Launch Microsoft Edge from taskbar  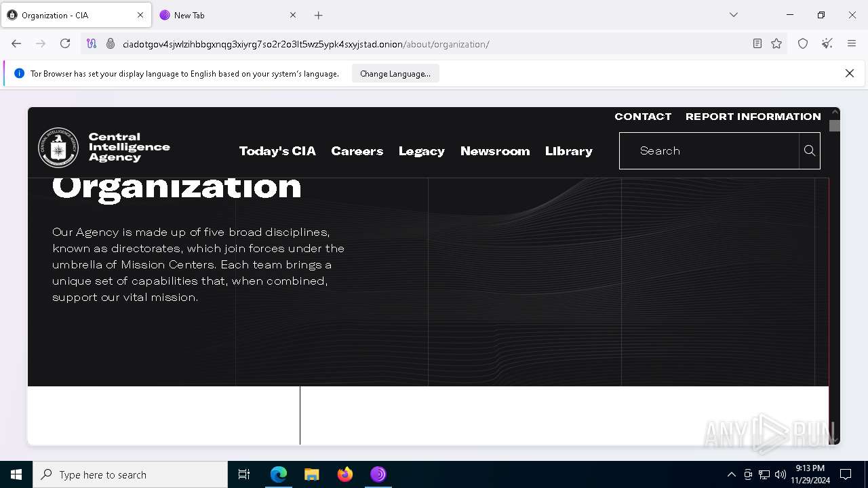(x=279, y=474)
